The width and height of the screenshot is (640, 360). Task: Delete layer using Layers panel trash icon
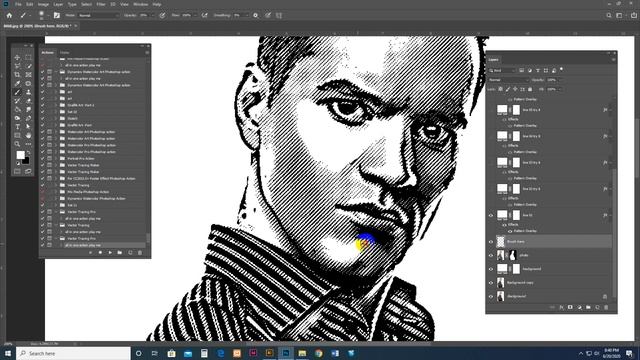[x=606, y=307]
